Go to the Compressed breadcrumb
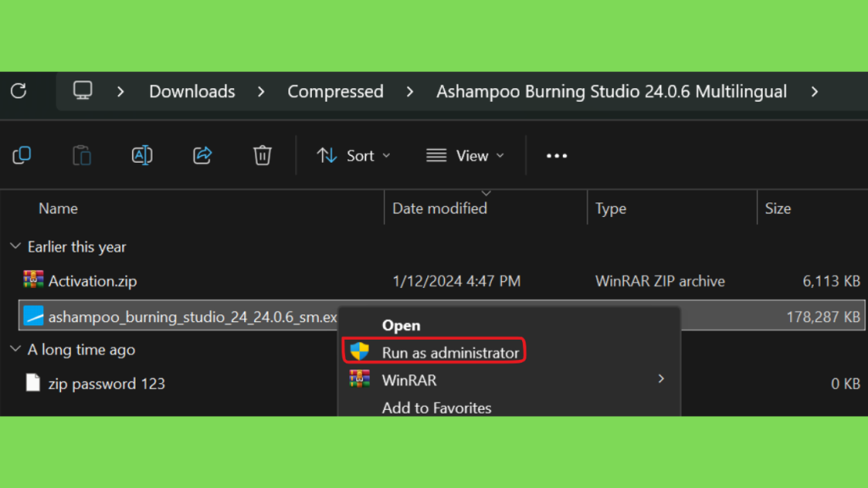This screenshot has height=488, width=868. tap(336, 91)
